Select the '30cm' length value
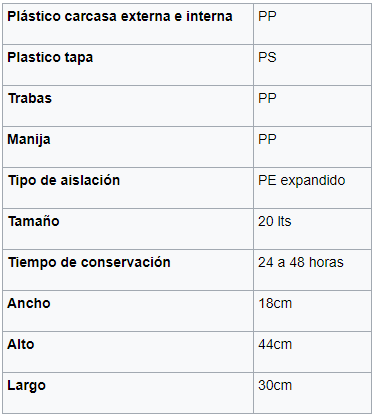373x415 pixels. (x=275, y=385)
